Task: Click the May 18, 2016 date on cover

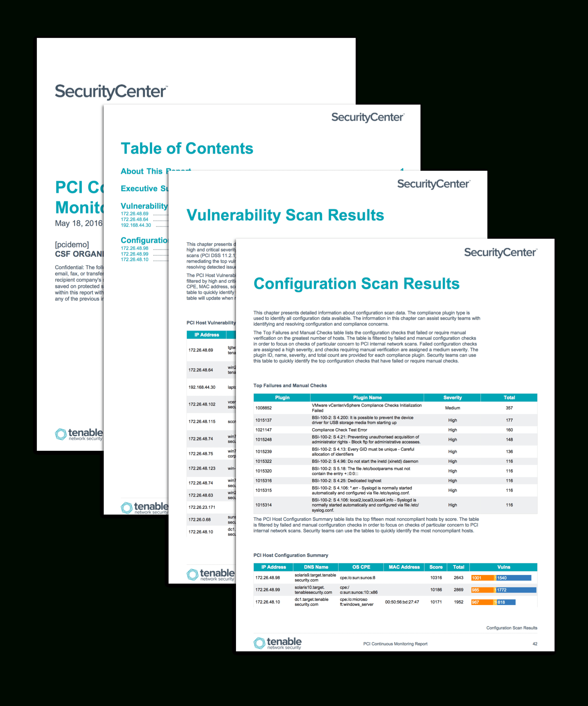Action: [x=79, y=223]
